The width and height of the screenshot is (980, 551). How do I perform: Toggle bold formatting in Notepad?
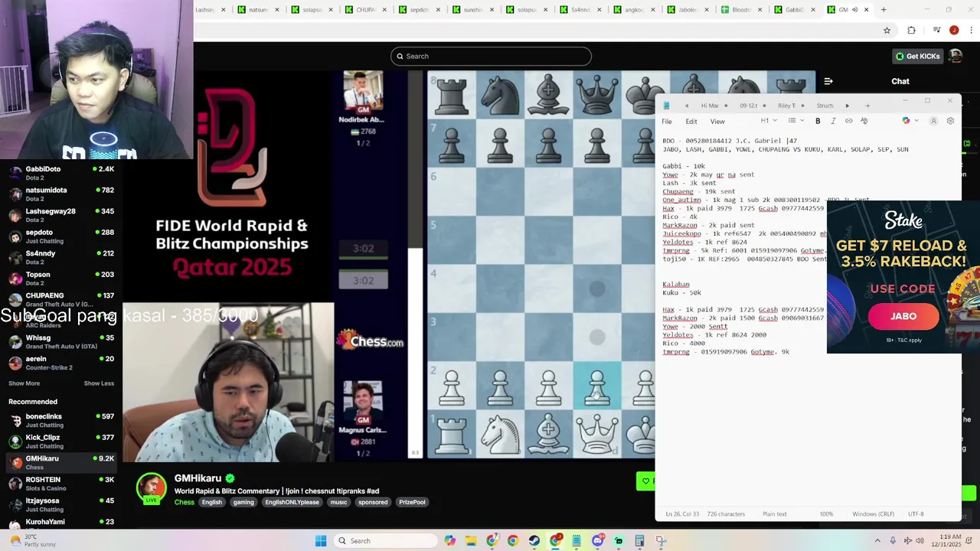pyautogui.click(x=818, y=121)
